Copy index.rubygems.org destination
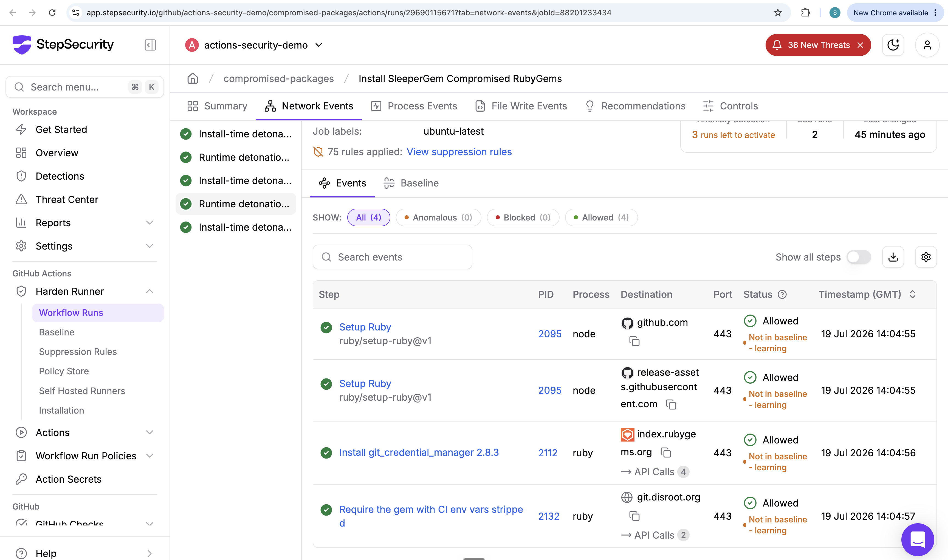The width and height of the screenshot is (948, 560). (666, 452)
